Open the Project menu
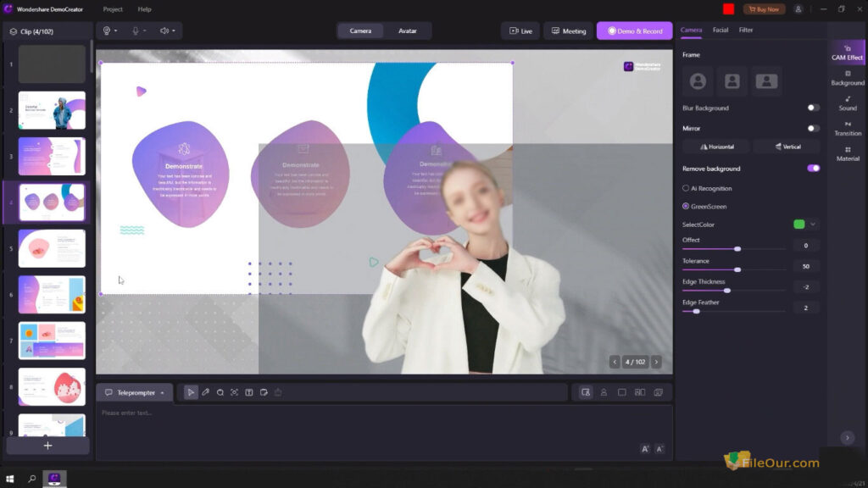The image size is (868, 488). click(x=113, y=9)
